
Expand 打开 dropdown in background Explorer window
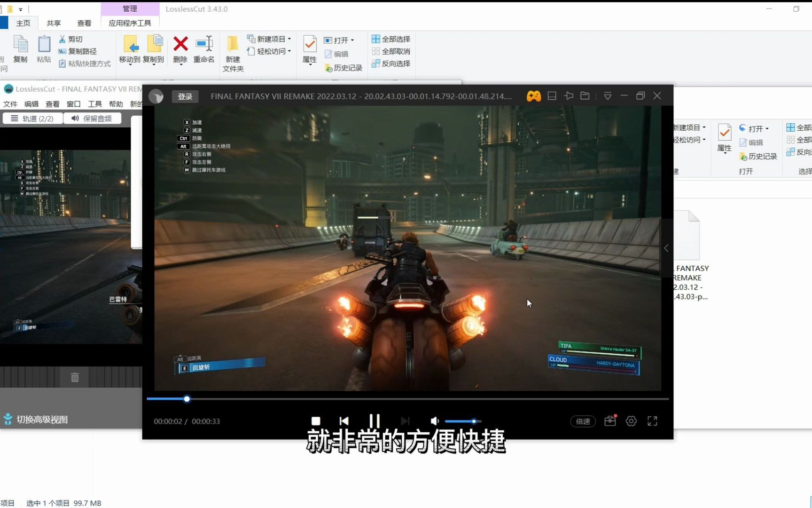pyautogui.click(x=754, y=128)
